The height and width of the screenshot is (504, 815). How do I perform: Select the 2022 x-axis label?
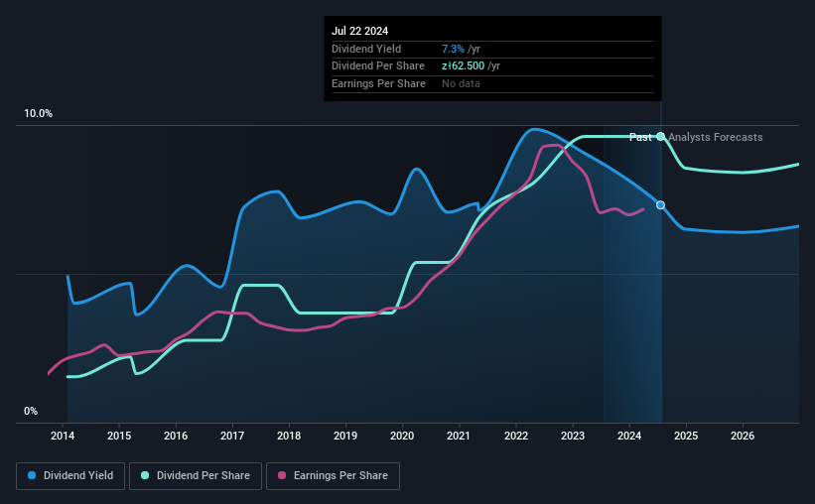pyautogui.click(x=516, y=436)
